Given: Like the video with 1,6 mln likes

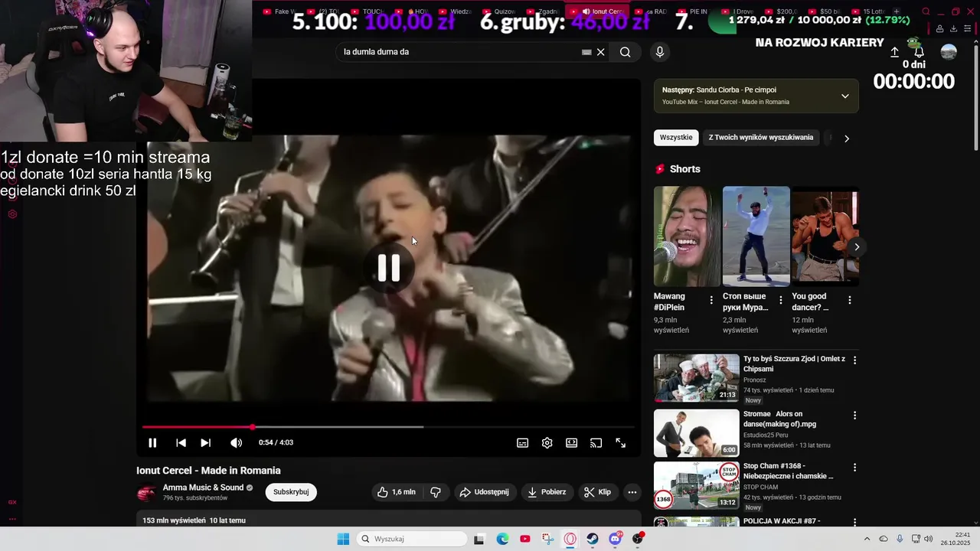Looking at the screenshot, I should (x=397, y=492).
